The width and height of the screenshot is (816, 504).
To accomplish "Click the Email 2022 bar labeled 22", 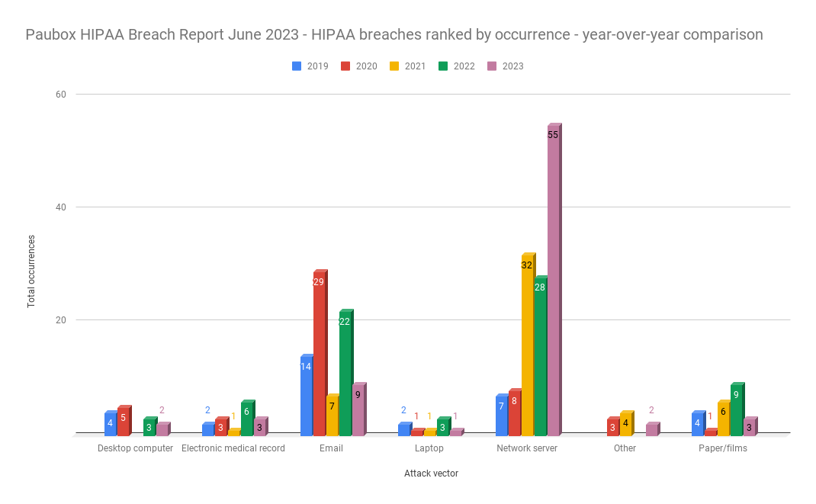I will tap(345, 375).
